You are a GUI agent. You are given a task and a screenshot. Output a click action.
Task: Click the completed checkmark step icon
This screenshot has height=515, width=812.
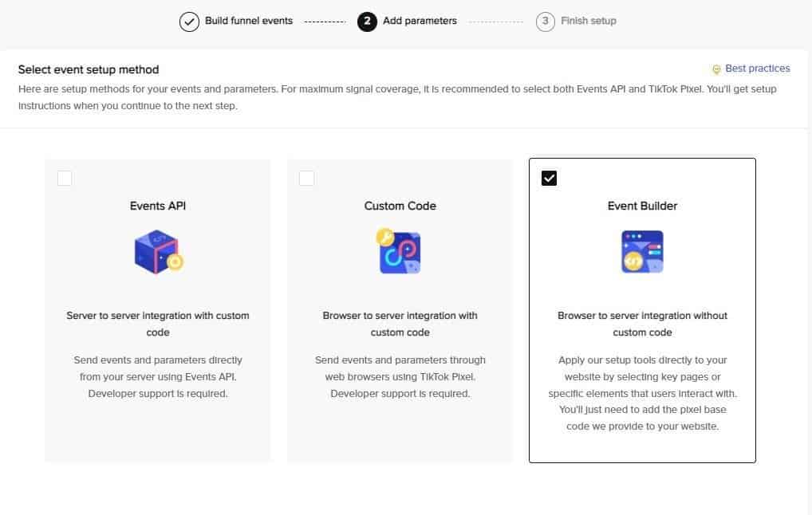coord(189,22)
